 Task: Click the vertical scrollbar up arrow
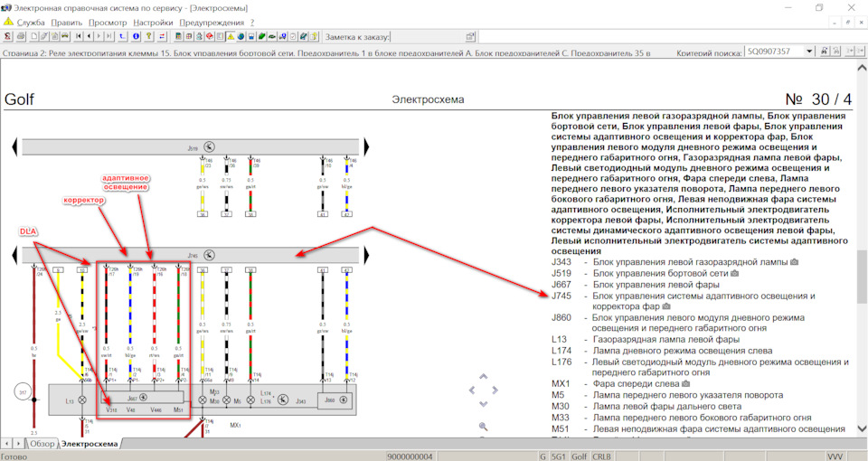point(862,68)
